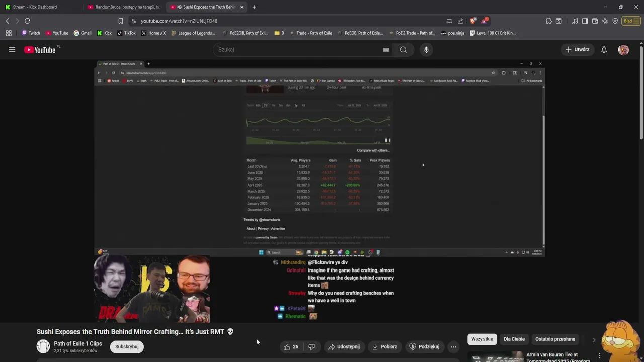Open the bookmarks apps grid icon
Image resolution: width=644 pixels, height=362 pixels.
[x=9, y=33]
